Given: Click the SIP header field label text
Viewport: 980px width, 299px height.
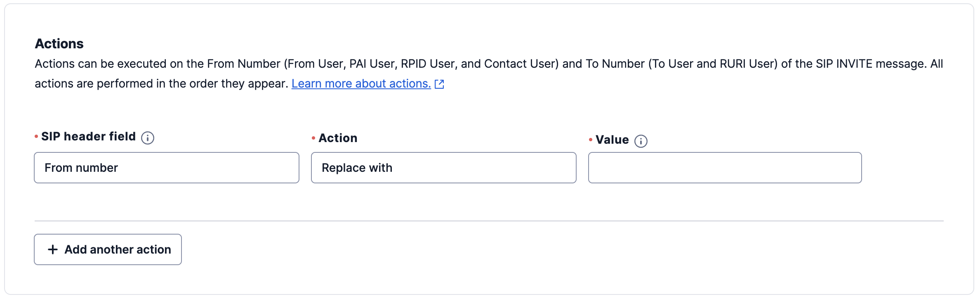Looking at the screenshot, I should [x=89, y=137].
